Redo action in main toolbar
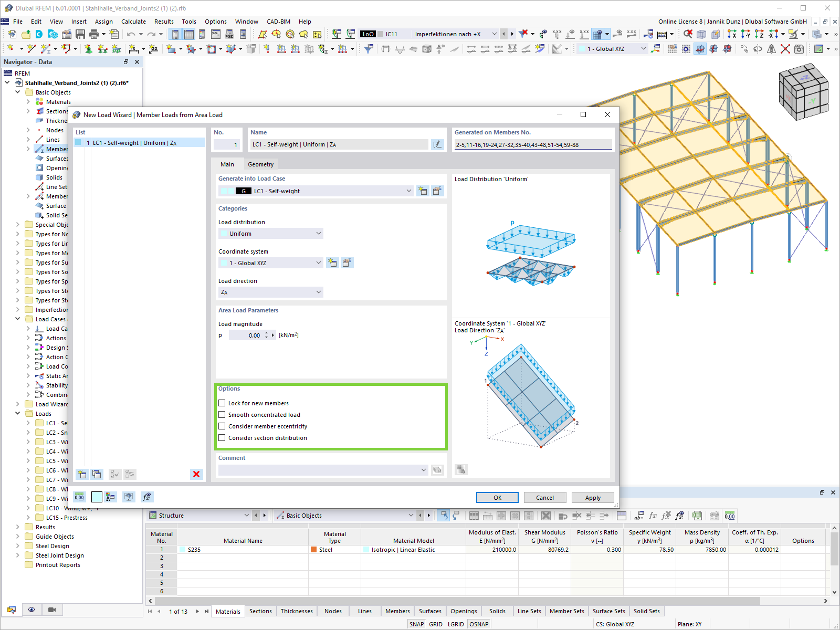840x630 pixels. 151,34
